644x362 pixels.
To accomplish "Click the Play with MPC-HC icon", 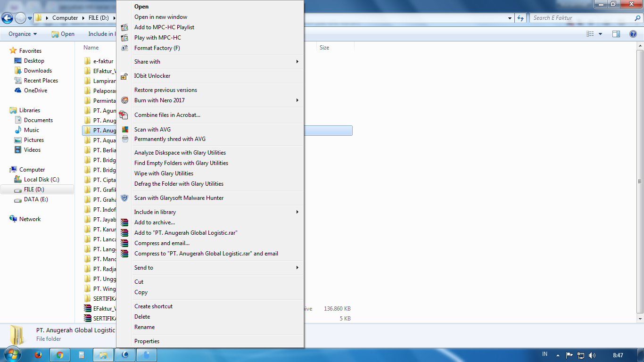I will pos(124,38).
